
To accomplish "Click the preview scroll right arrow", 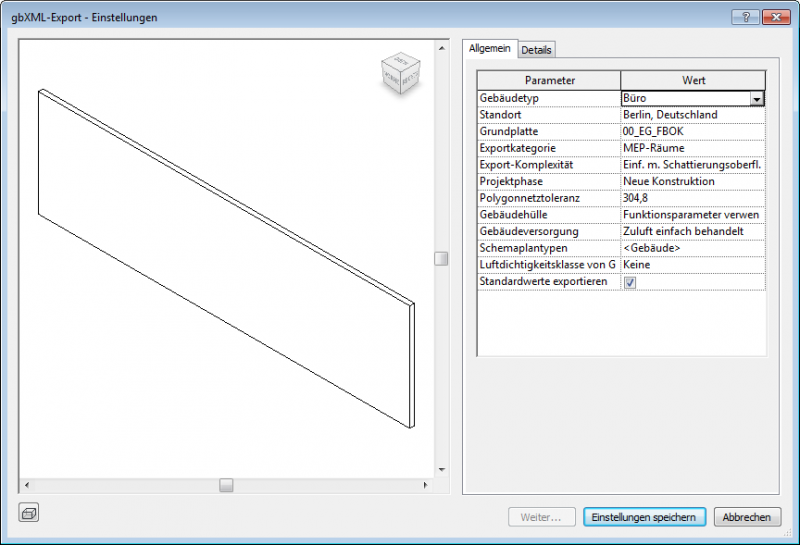I will 427,485.
